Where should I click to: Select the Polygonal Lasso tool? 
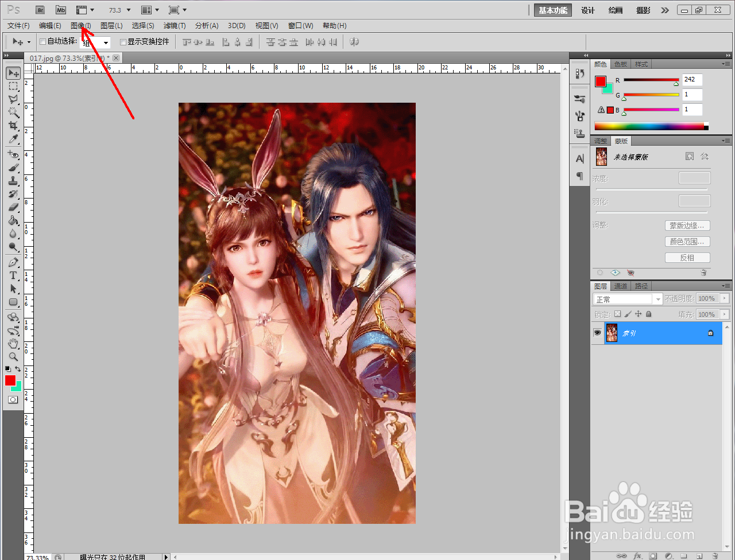coord(13,99)
